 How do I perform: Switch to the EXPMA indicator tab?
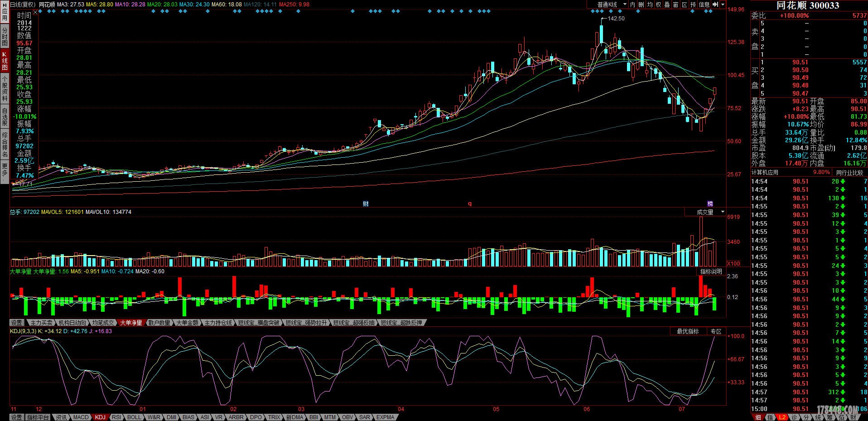[x=385, y=417]
